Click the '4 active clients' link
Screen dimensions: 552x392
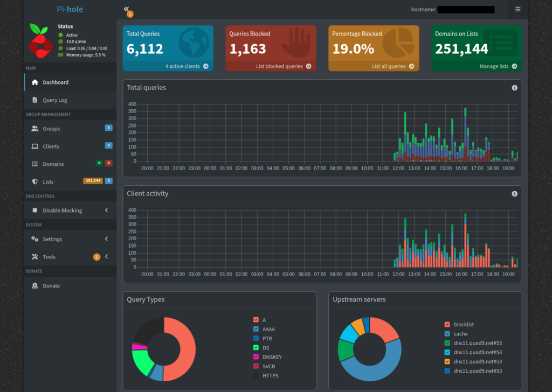[185, 66]
